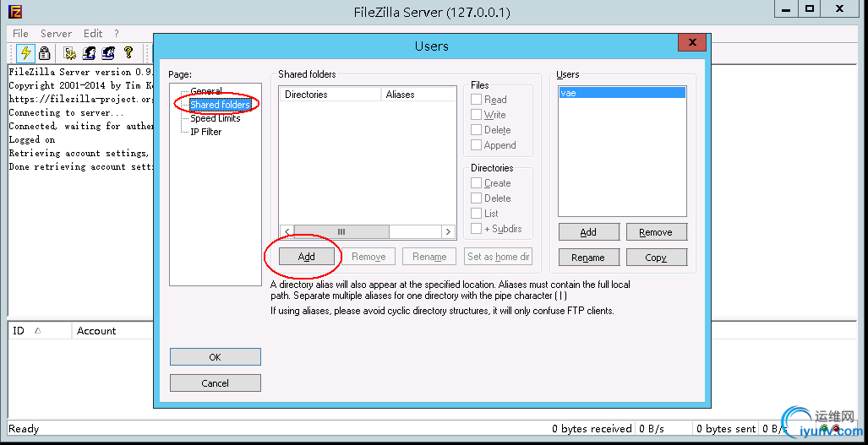This screenshot has height=445, width=868.
Task: Click the lock server padlock icon
Action: click(x=44, y=53)
